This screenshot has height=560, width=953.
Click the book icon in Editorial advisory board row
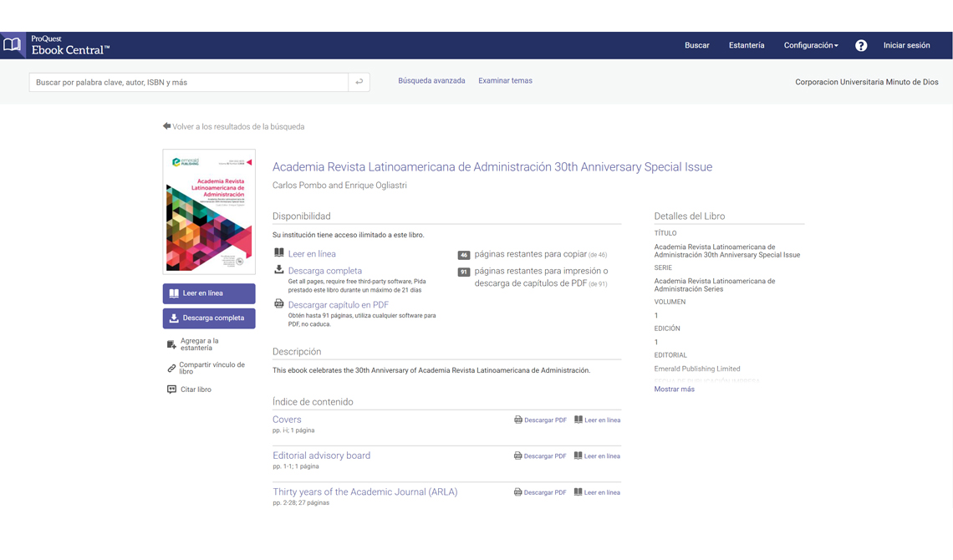point(578,456)
